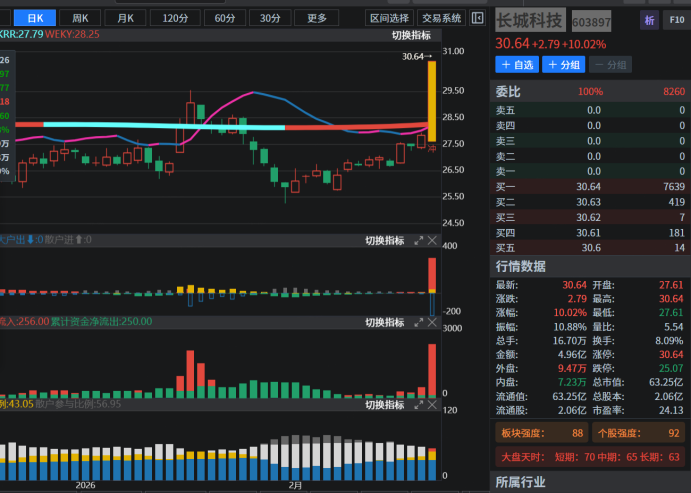This screenshot has height=493, width=691.
Task: Close the 大户出 indicator sub-chart
Action: coord(432,240)
